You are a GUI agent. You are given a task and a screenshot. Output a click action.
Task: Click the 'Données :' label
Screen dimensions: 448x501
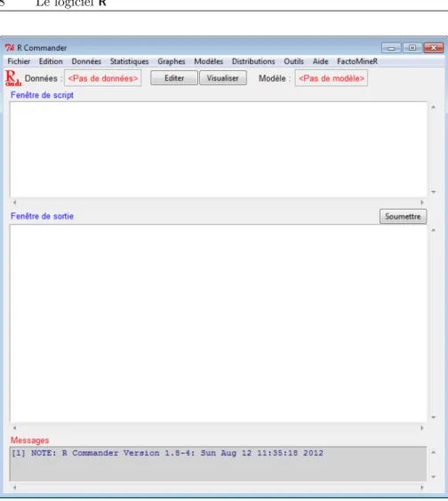pyautogui.click(x=44, y=78)
